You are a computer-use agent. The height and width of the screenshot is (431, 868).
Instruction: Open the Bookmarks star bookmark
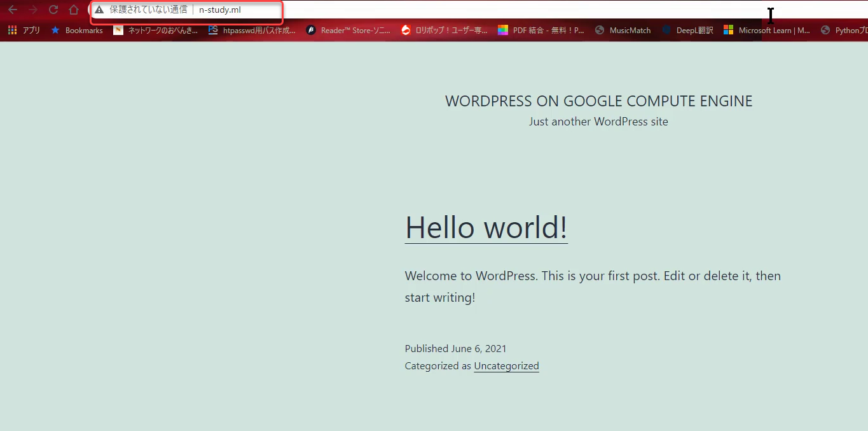coord(77,30)
